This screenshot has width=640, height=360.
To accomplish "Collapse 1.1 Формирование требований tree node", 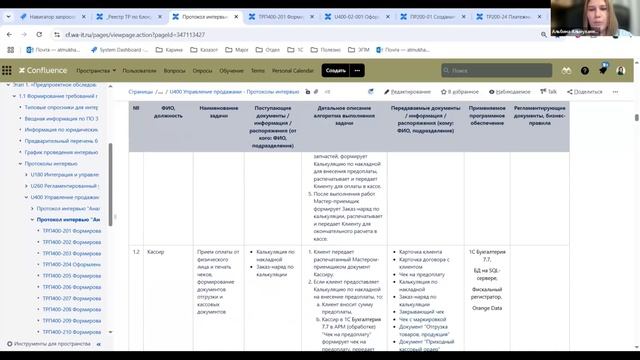I will [14, 96].
